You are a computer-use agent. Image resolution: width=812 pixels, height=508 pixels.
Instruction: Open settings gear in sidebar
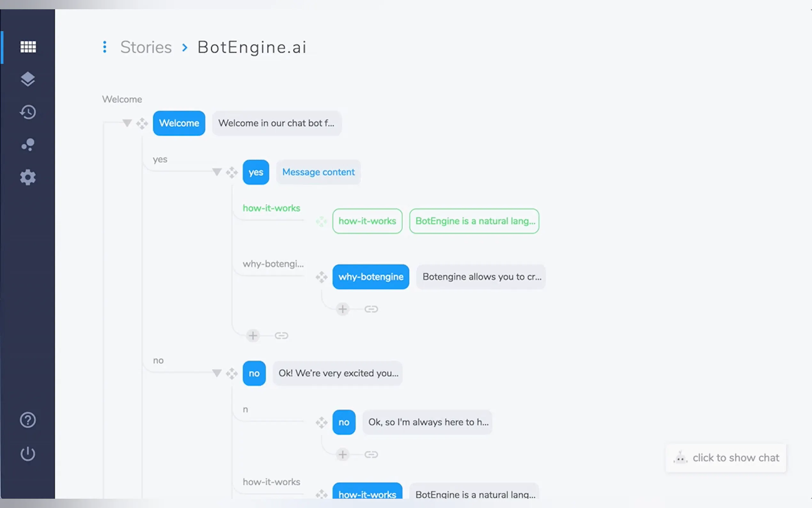tap(28, 177)
